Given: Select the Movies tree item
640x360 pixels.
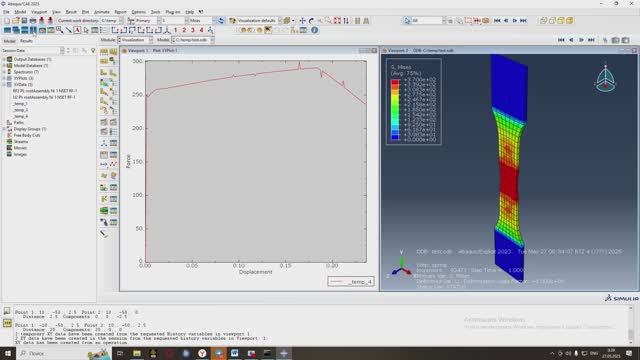Looking at the screenshot, I should point(20,148).
